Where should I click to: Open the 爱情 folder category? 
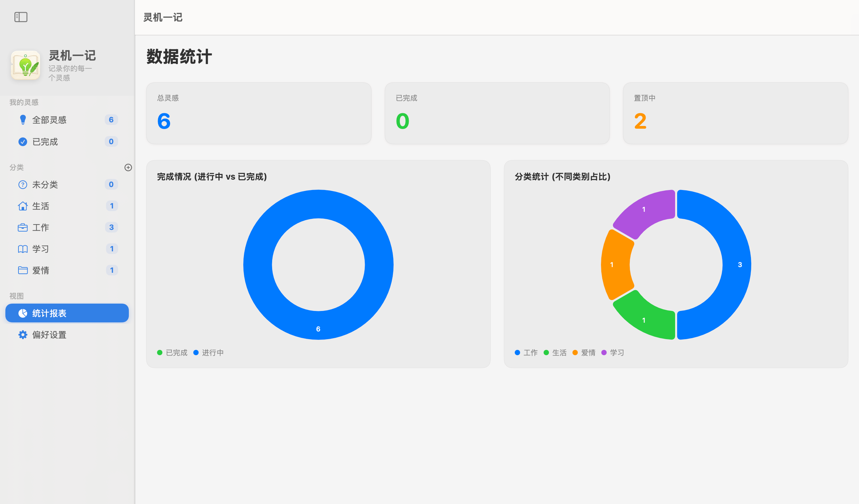pos(41,270)
